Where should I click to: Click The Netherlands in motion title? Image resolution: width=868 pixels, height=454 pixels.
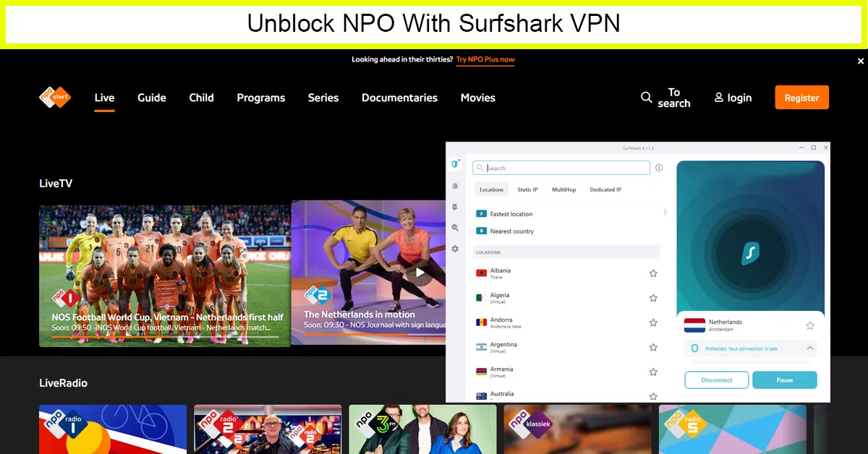pyautogui.click(x=359, y=314)
